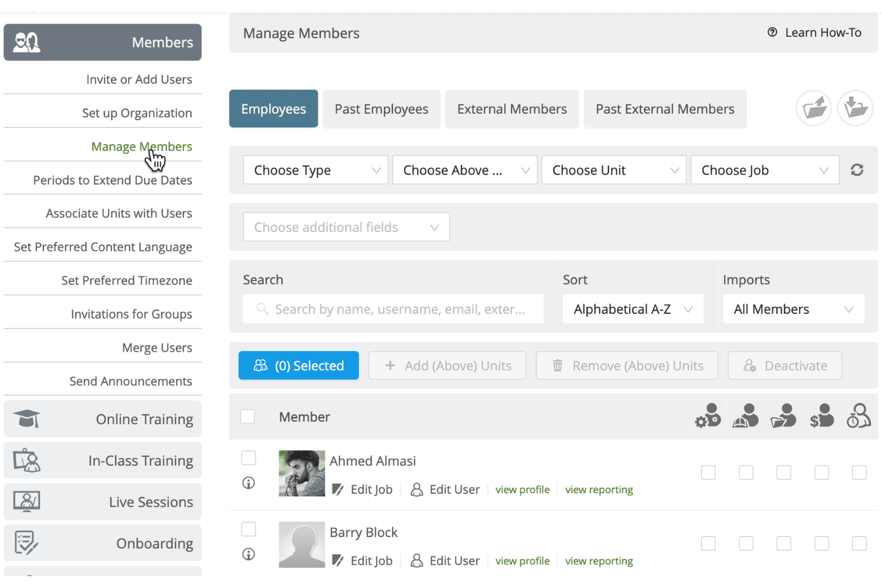The image size is (882, 588).
Task: Open Onboarding via its checklist icon
Action: click(x=26, y=543)
